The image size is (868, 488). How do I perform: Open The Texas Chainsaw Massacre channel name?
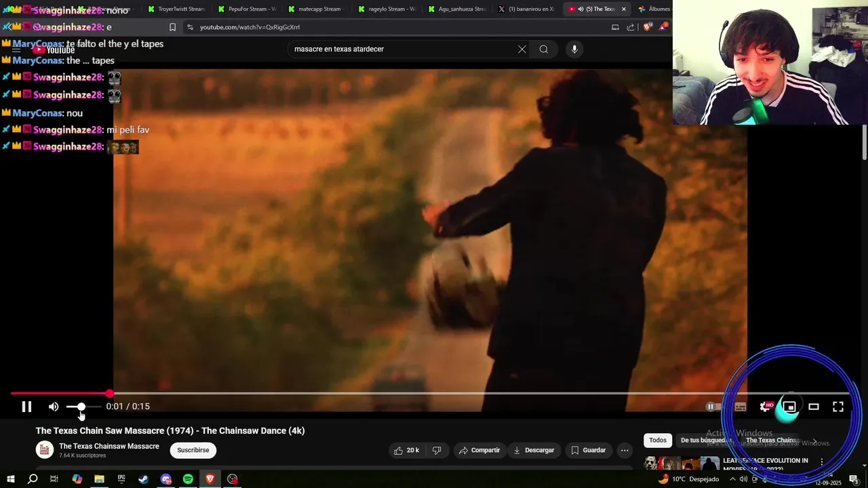109,446
